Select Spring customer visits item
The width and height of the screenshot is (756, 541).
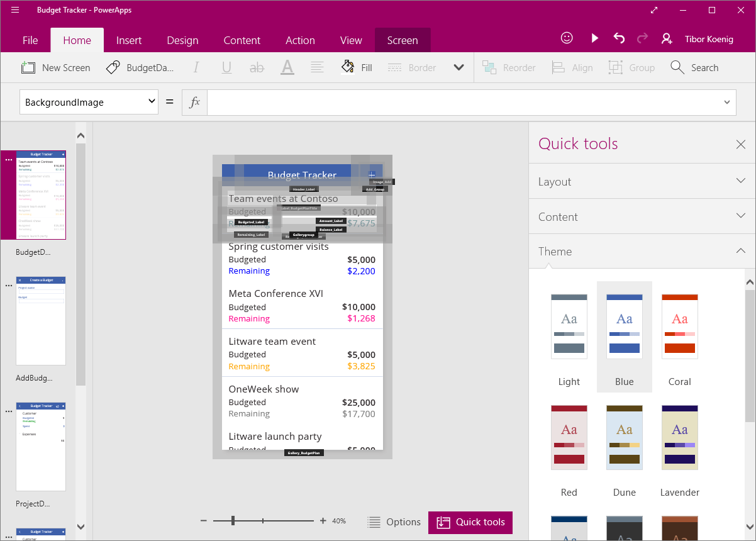tap(303, 259)
